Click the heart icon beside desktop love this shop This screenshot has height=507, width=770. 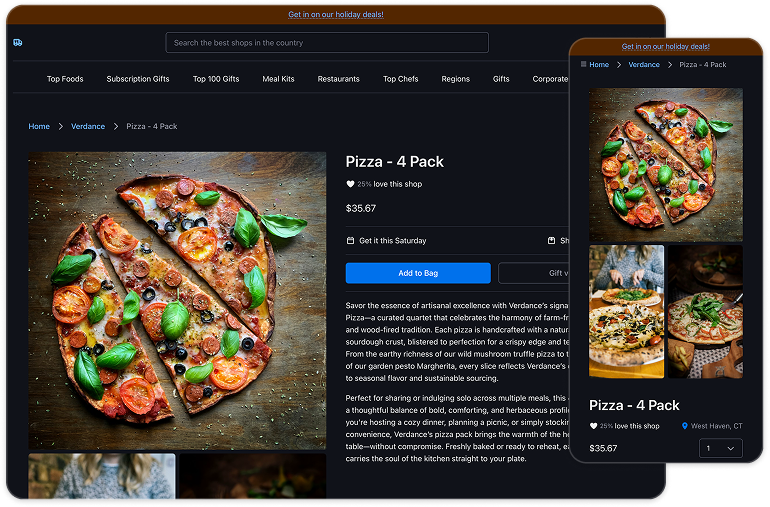[x=350, y=184]
